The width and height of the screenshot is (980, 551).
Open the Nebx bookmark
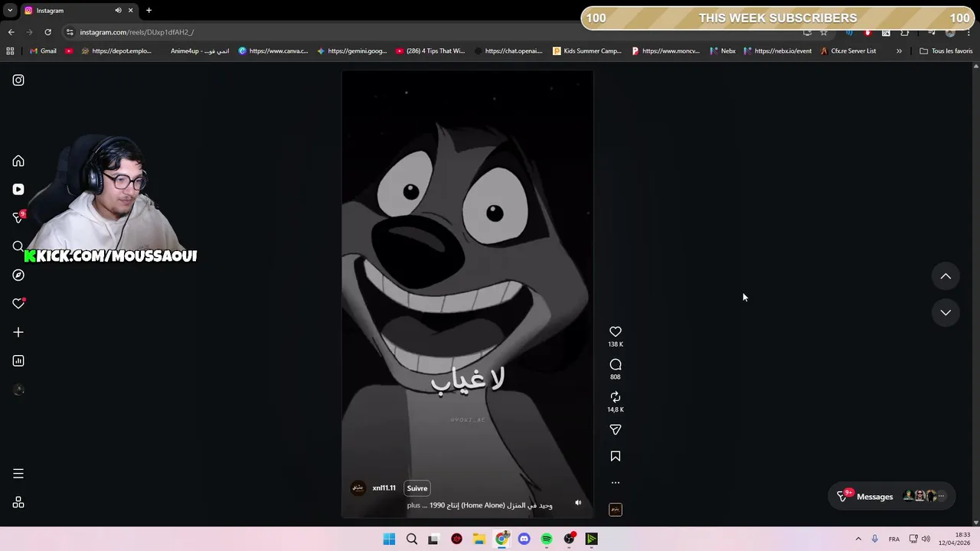tap(722, 51)
